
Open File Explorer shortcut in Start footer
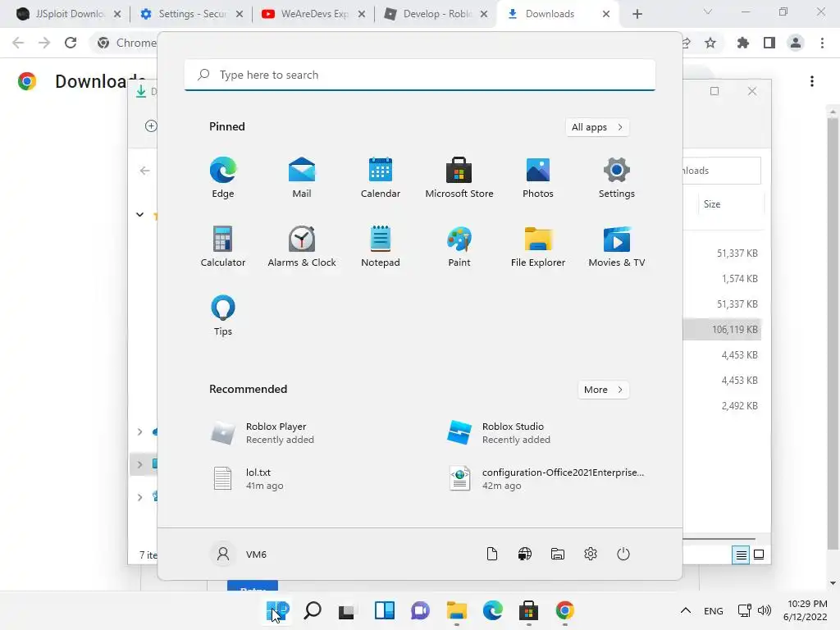(558, 554)
